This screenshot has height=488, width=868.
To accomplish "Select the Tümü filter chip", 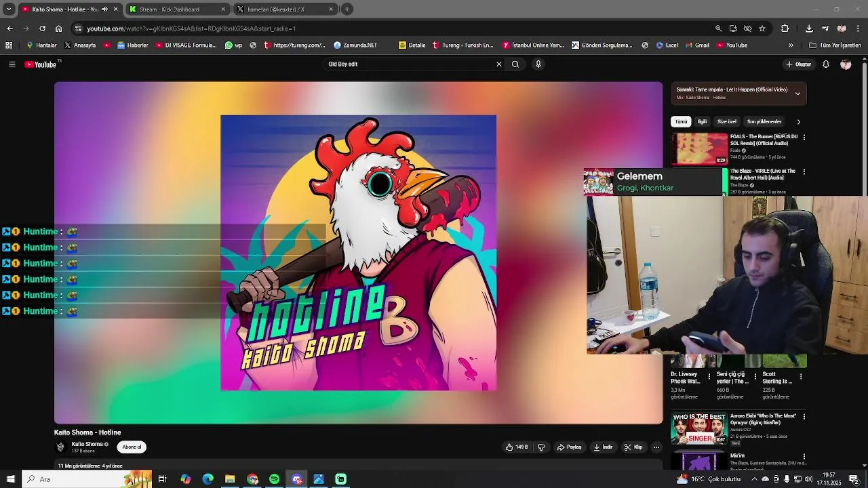I will pos(681,122).
